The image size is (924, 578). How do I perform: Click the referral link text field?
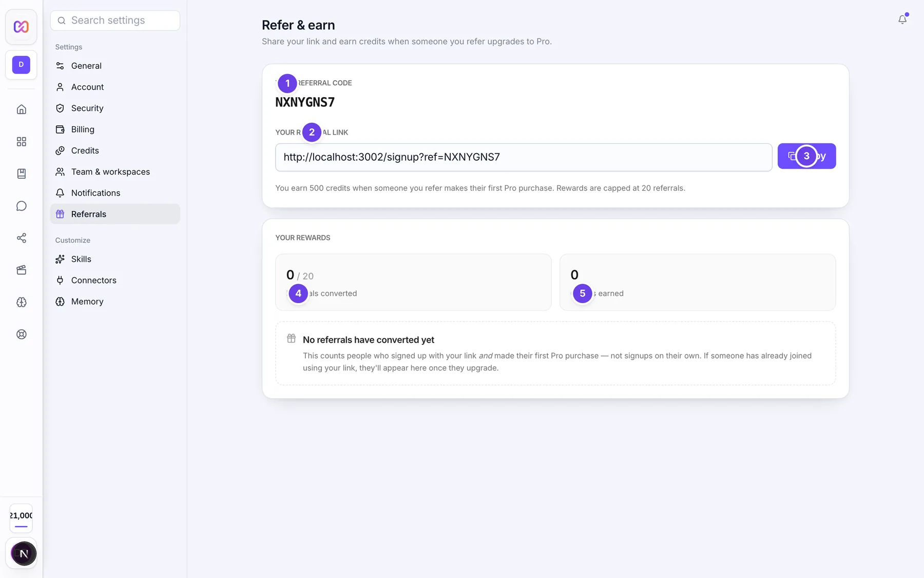(x=524, y=157)
